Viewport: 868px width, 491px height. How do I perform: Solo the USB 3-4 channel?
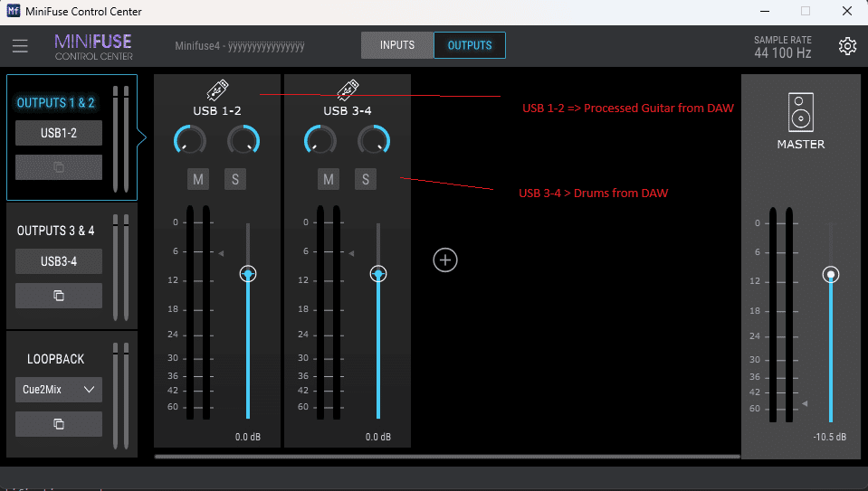click(366, 179)
